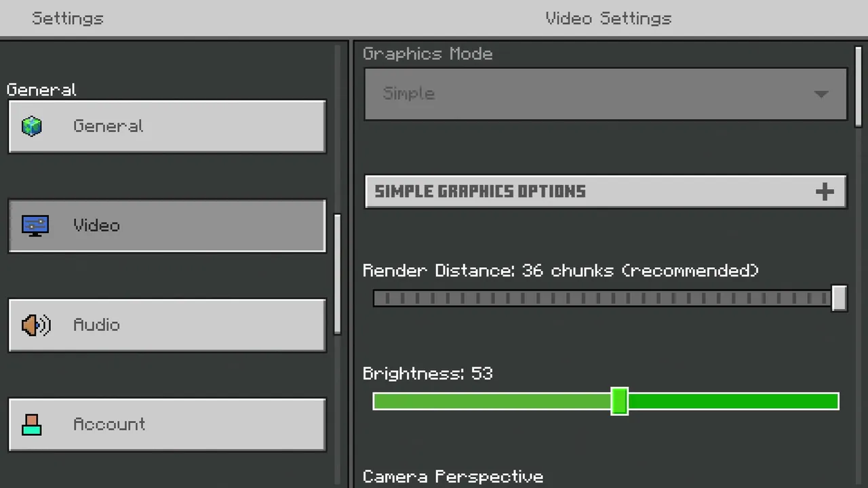
Task: Click the Account character icon
Action: (32, 425)
